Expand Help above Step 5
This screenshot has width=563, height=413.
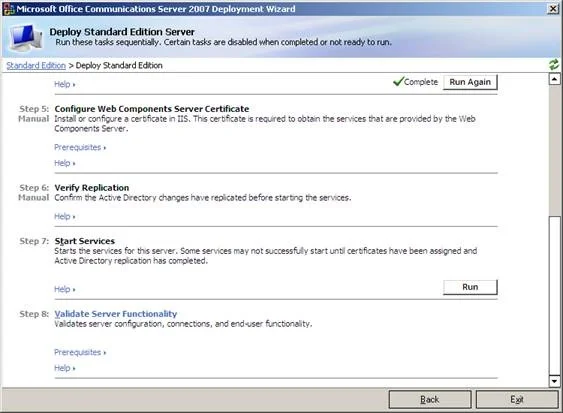point(65,84)
